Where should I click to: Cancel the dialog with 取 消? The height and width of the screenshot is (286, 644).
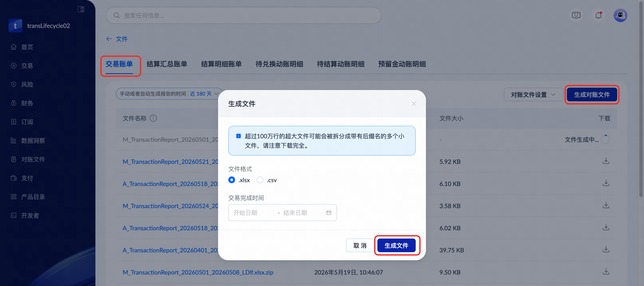tap(360, 245)
